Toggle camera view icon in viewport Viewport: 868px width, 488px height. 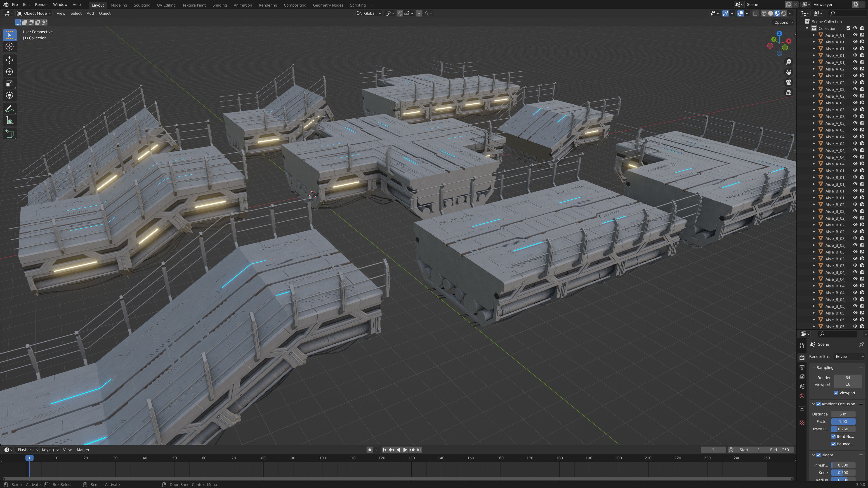pos(788,82)
